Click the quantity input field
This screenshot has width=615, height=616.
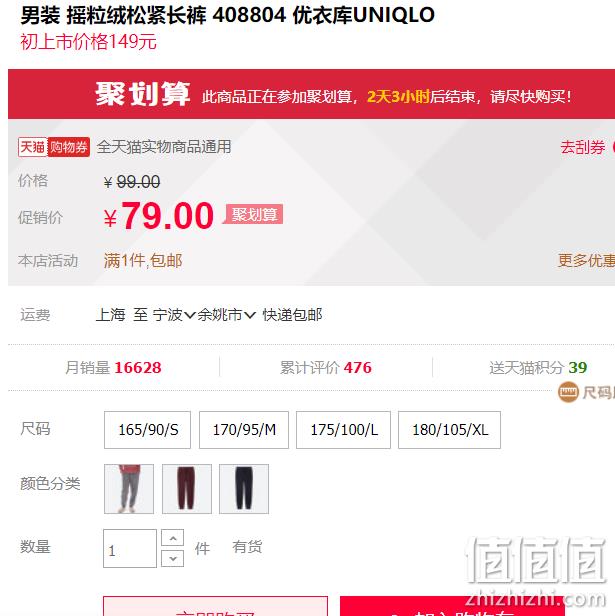pyautogui.click(x=130, y=548)
